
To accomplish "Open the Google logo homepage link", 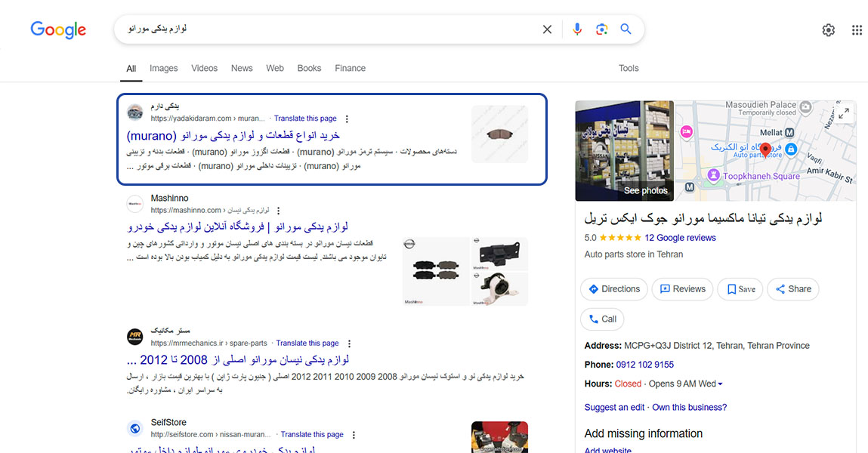I will pos(58,29).
